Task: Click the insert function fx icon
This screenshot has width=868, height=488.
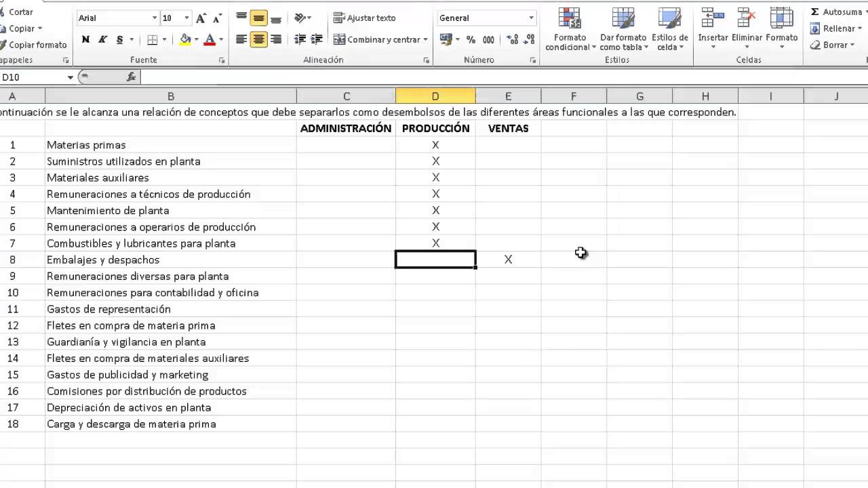Action: point(132,77)
